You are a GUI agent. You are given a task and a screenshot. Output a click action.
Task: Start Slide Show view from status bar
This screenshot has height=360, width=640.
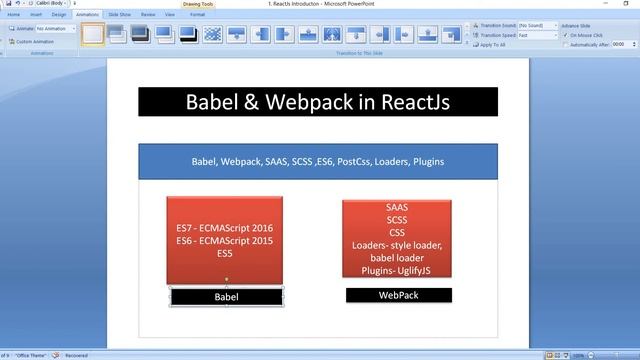[x=566, y=356]
